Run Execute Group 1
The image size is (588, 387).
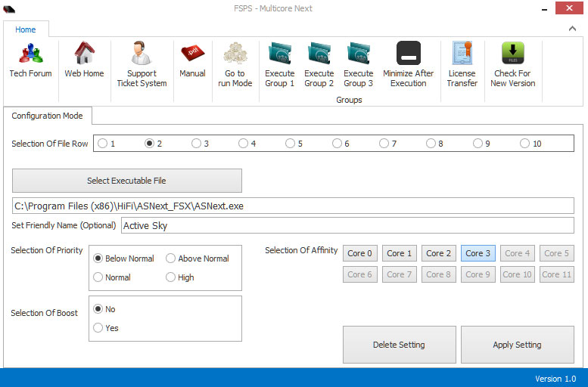pos(279,54)
